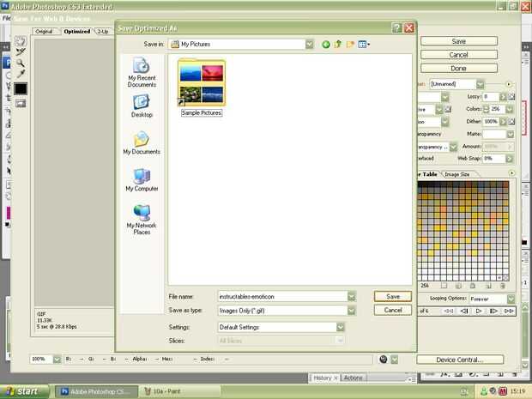Open My Network Places
This screenshot has height=399, width=532.
pyautogui.click(x=142, y=220)
